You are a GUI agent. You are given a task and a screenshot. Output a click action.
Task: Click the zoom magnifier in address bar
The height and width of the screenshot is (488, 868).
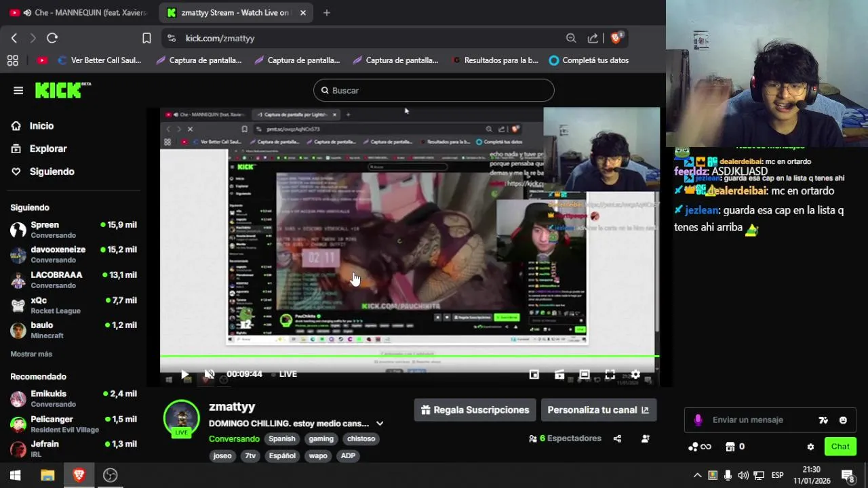point(571,38)
